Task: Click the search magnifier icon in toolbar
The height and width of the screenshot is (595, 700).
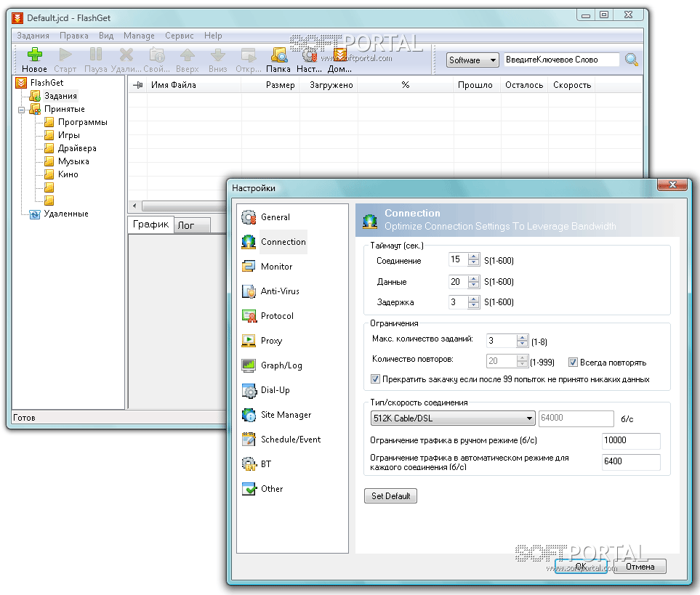Action: click(631, 60)
